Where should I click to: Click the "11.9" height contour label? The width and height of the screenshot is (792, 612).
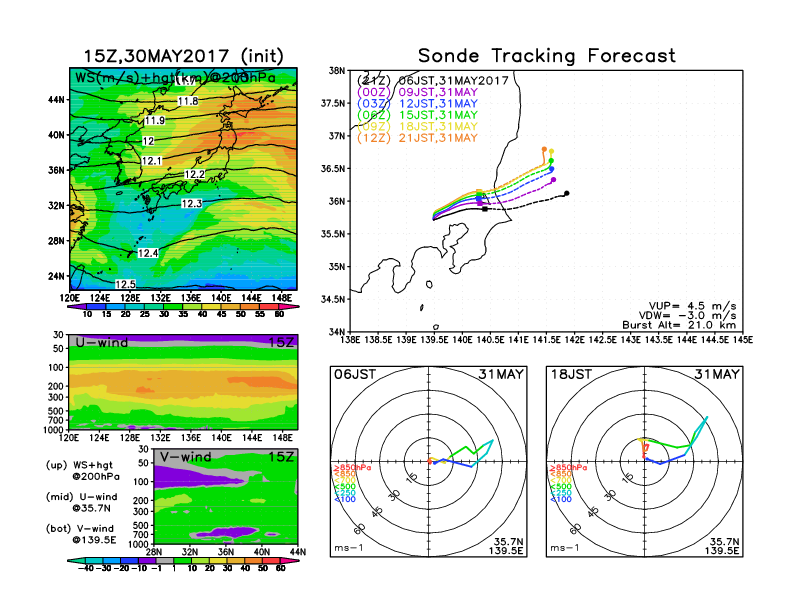tap(155, 121)
